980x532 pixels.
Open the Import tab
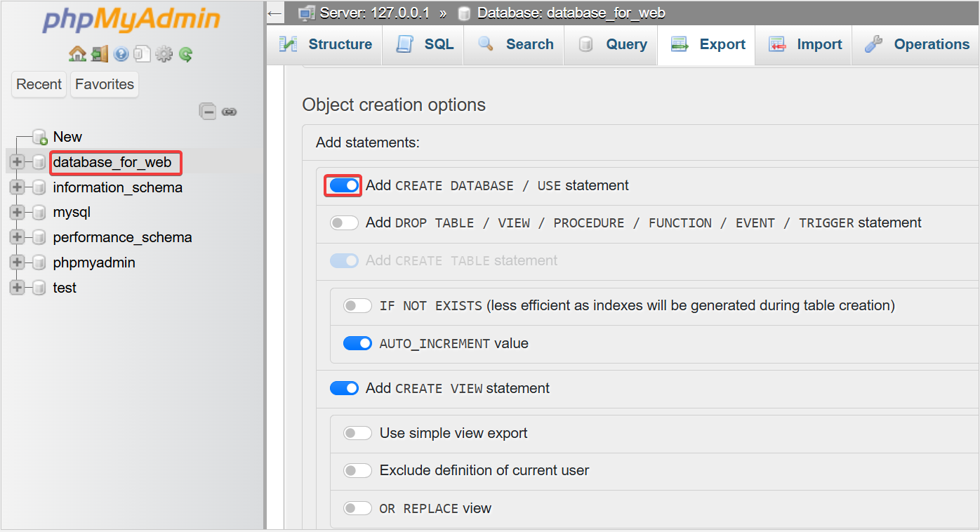tap(804, 44)
